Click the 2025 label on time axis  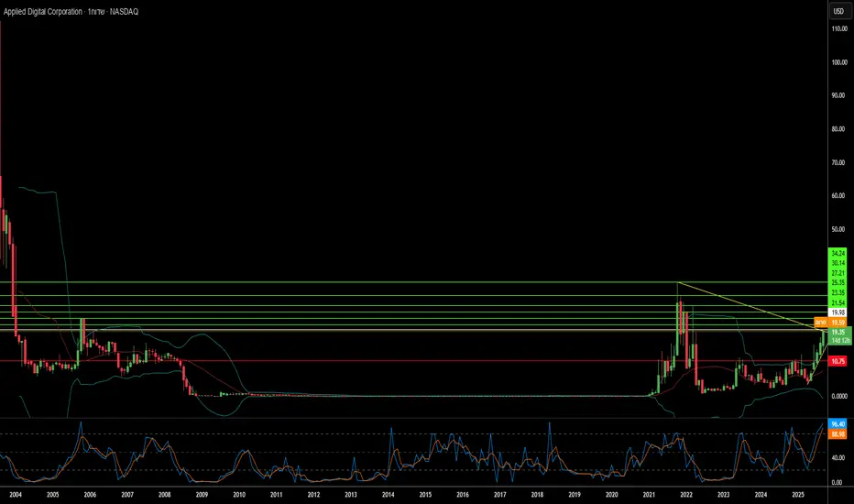798,495
